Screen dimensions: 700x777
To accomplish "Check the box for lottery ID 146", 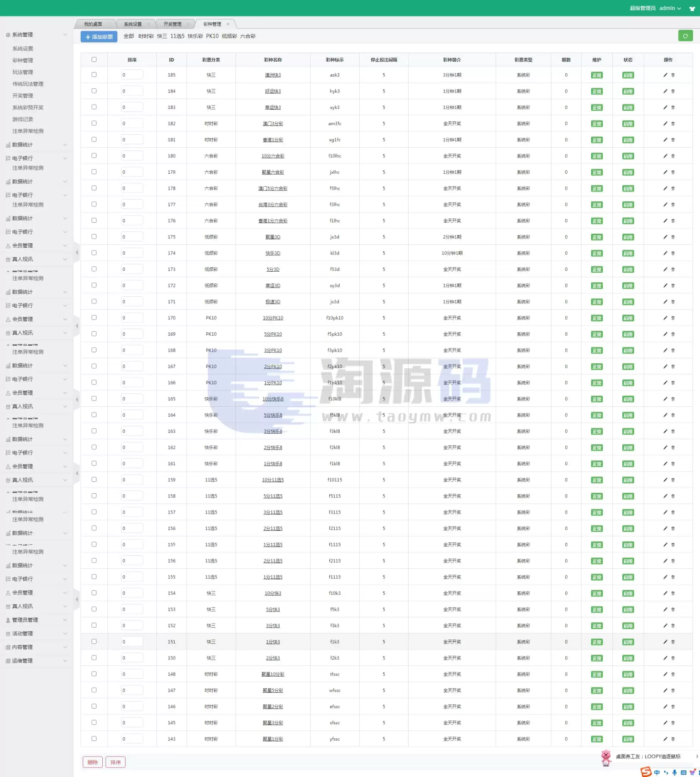I will point(94,706).
